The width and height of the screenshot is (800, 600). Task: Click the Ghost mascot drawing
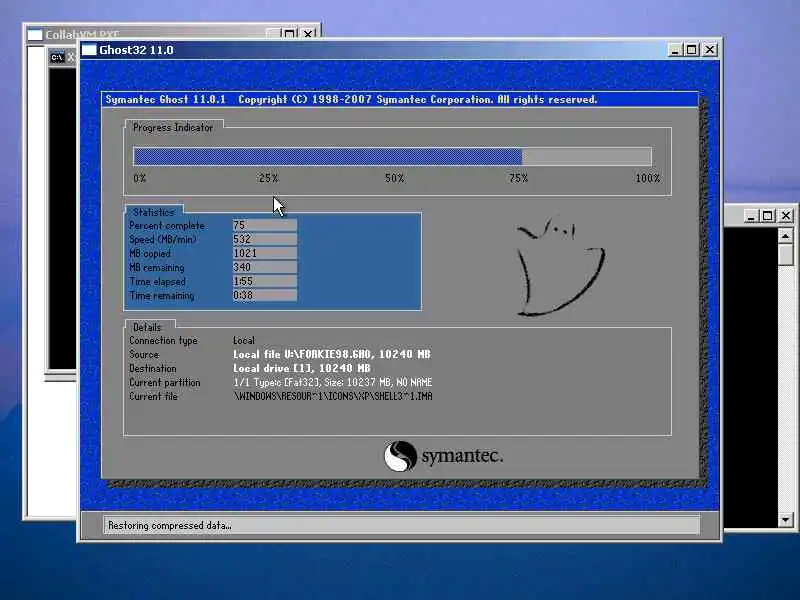(560, 266)
